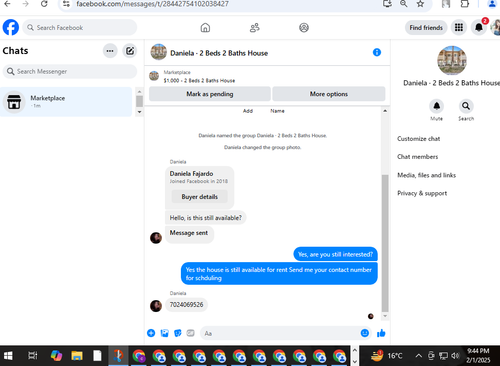Click the Search Messenger field
This screenshot has height=366, width=500.
[70, 71]
